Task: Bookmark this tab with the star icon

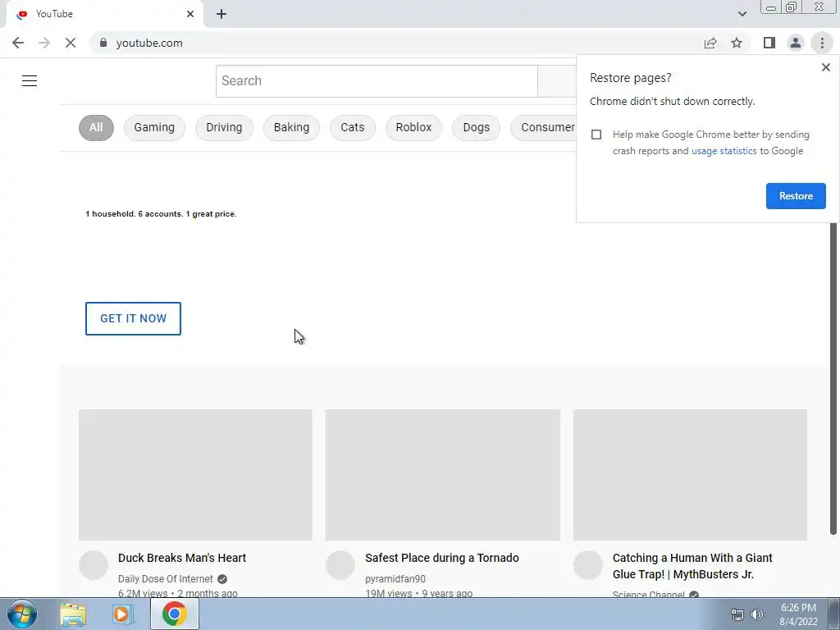Action: pyautogui.click(x=737, y=43)
